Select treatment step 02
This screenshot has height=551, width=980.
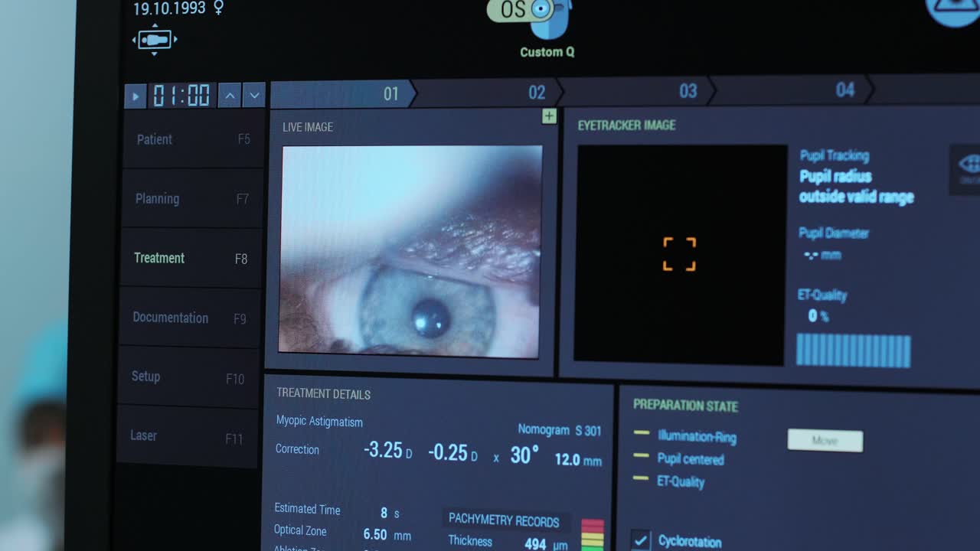[x=536, y=91]
